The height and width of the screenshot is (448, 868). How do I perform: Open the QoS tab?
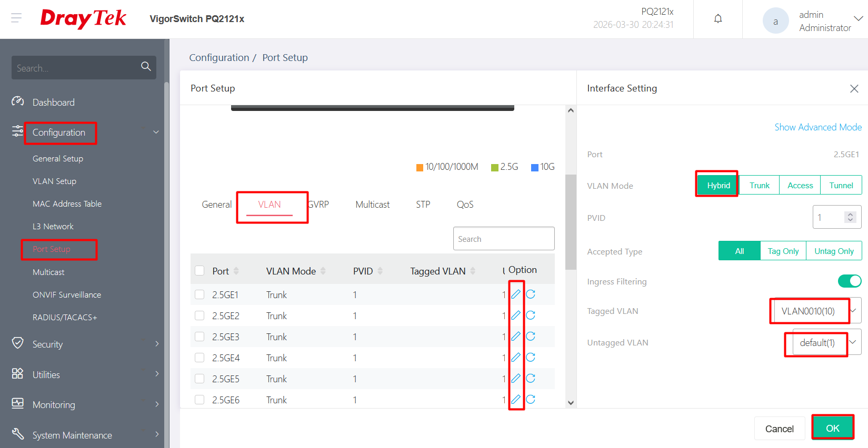465,205
